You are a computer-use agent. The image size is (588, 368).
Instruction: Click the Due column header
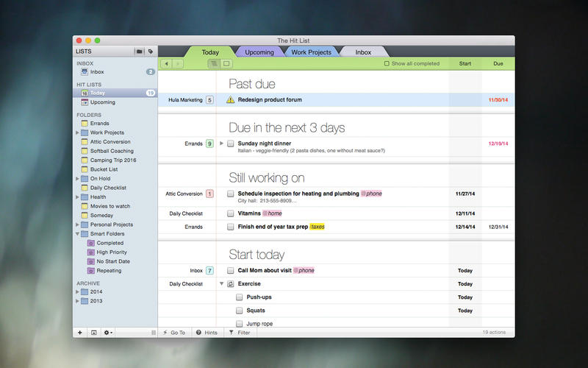[x=498, y=64]
